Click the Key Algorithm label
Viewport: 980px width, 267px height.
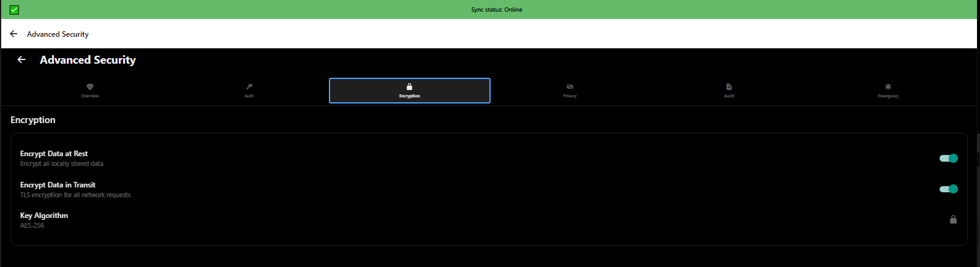click(x=44, y=216)
